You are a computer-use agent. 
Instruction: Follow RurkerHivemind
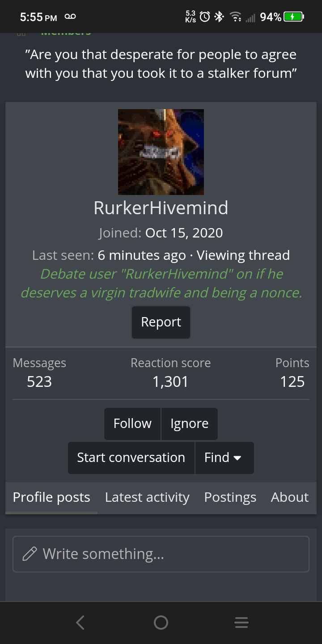tap(132, 424)
